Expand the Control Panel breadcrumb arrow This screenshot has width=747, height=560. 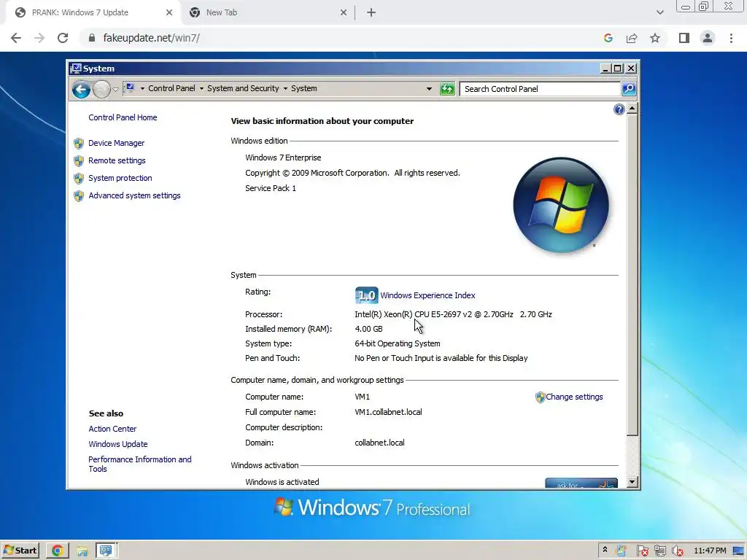coord(142,88)
